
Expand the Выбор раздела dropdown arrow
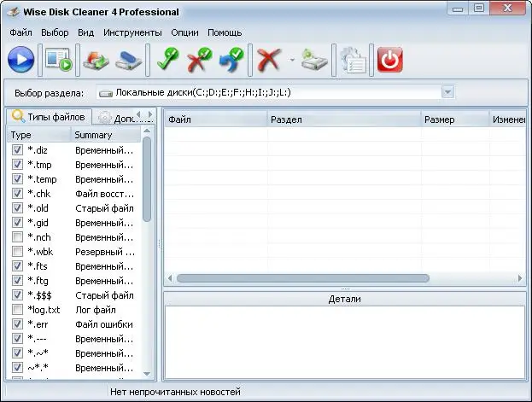[447, 92]
